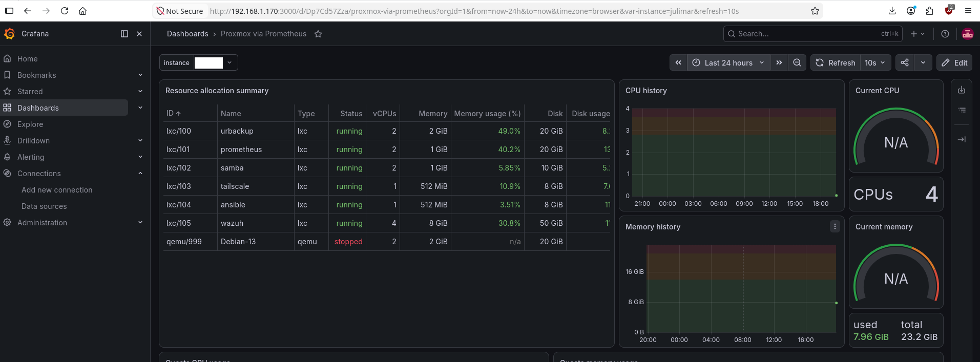Collapse the right side pane arrow
Screen dimensions: 980x362
coord(962,139)
